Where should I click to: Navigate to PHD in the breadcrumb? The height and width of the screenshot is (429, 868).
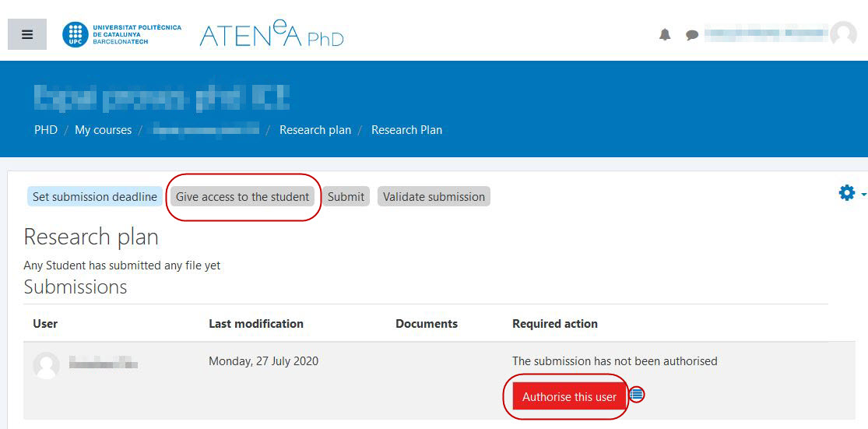(x=46, y=130)
